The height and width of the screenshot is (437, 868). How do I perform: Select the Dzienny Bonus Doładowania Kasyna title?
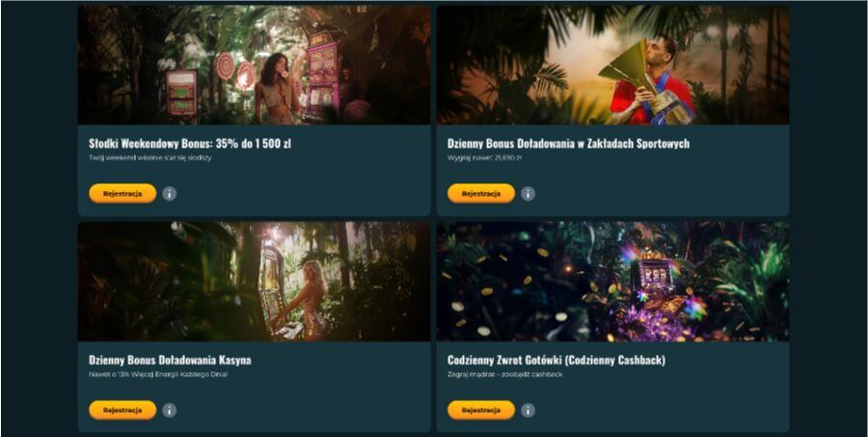(x=170, y=360)
